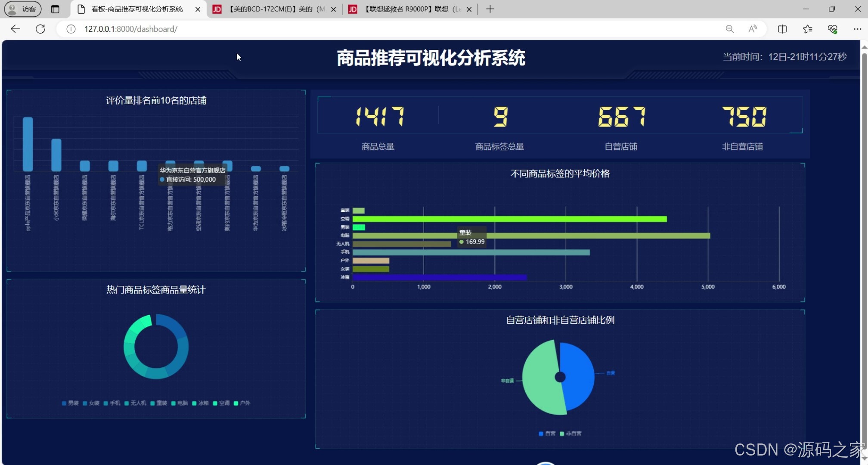Click the 自营店铺 counter 667
This screenshot has height=465, width=868.
622,117
